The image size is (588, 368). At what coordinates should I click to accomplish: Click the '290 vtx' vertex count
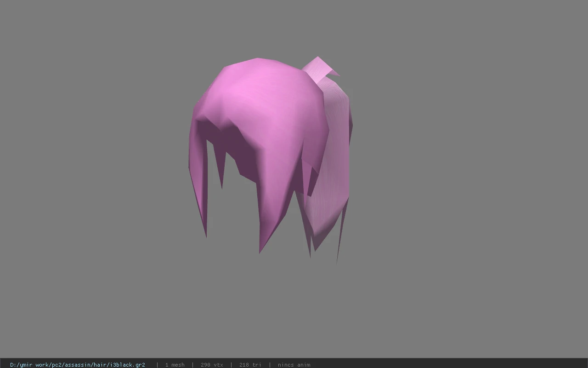[212, 365]
